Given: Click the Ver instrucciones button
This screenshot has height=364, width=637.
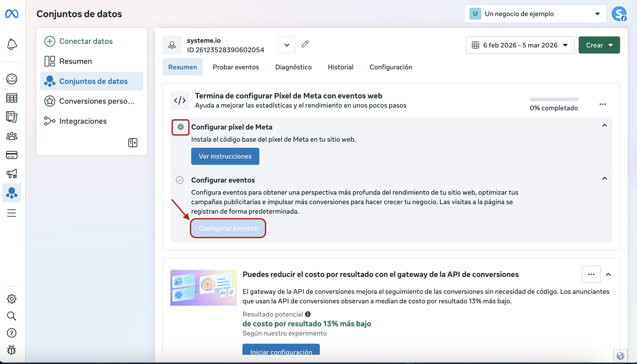Looking at the screenshot, I should pos(225,156).
